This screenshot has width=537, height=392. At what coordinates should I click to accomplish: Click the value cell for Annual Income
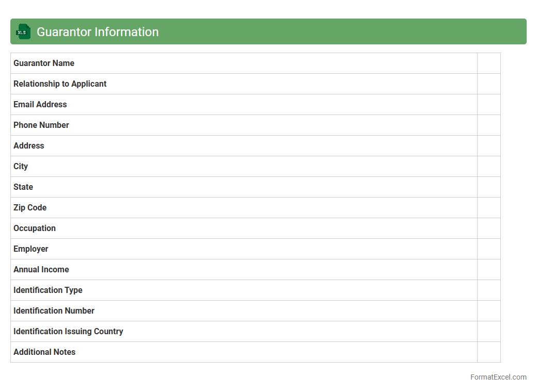coord(488,270)
